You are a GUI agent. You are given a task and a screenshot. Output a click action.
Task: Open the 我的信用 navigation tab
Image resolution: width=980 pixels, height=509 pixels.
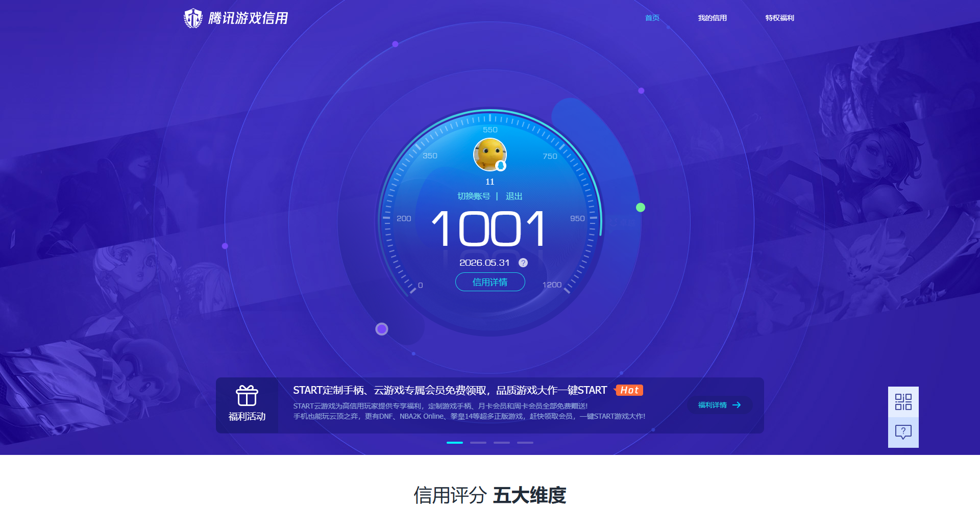pyautogui.click(x=712, y=18)
